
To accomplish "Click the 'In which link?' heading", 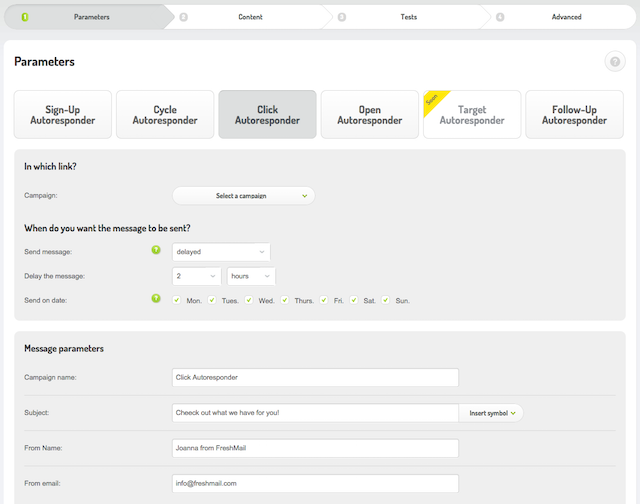I will (x=50, y=167).
